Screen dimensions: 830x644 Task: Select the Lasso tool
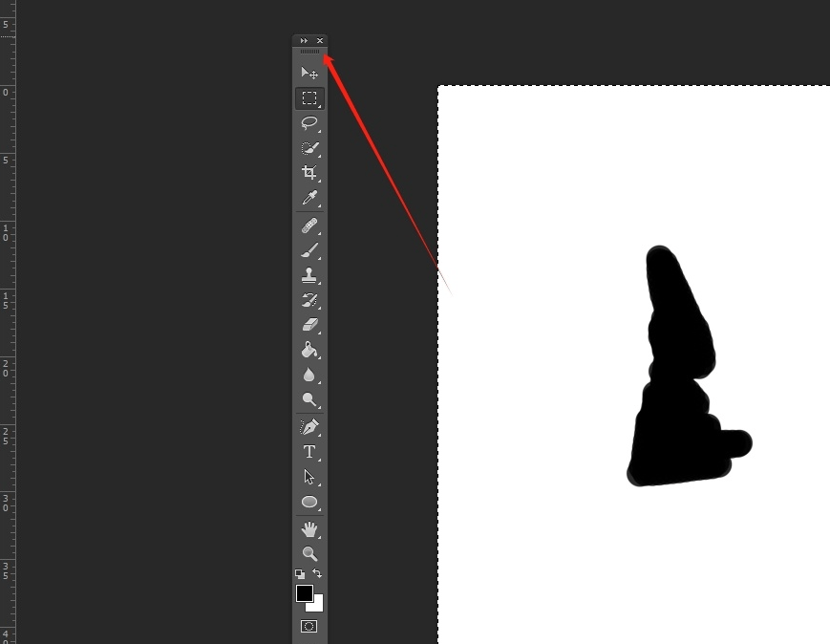coord(309,123)
